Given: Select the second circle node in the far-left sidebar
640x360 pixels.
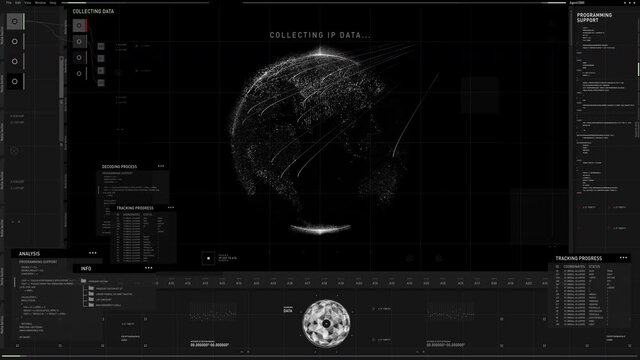Looking at the screenshot, I should pyautogui.click(x=15, y=41).
